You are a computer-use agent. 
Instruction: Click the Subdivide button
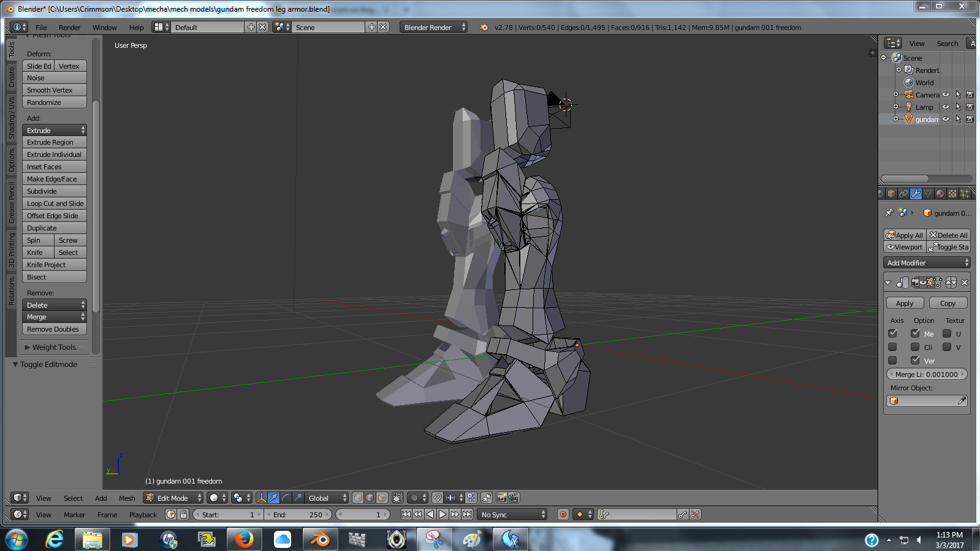click(x=55, y=191)
